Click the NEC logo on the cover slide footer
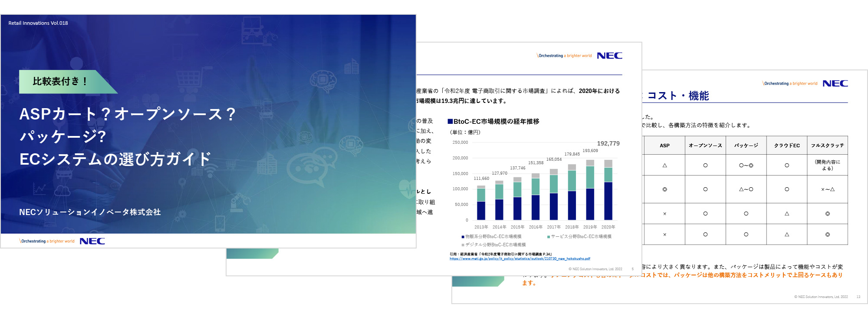868x318 pixels. coord(92,241)
